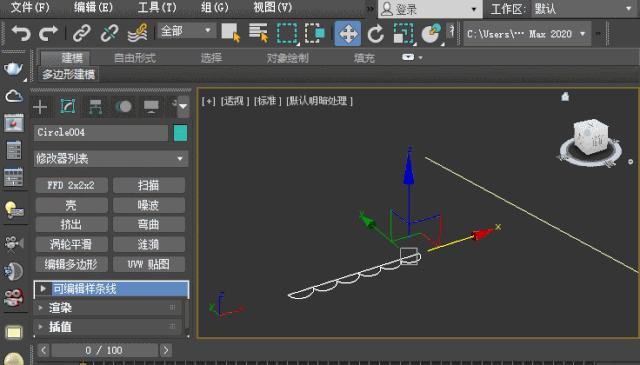Apply the 编辑多边形 modifier
The image size is (640, 365).
[71, 264]
